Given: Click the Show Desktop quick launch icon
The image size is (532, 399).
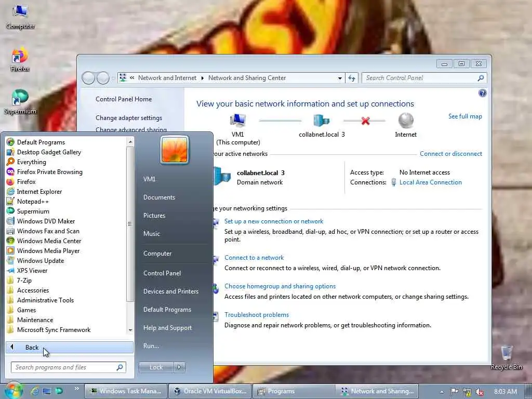Looking at the screenshot, I should pos(47,391).
